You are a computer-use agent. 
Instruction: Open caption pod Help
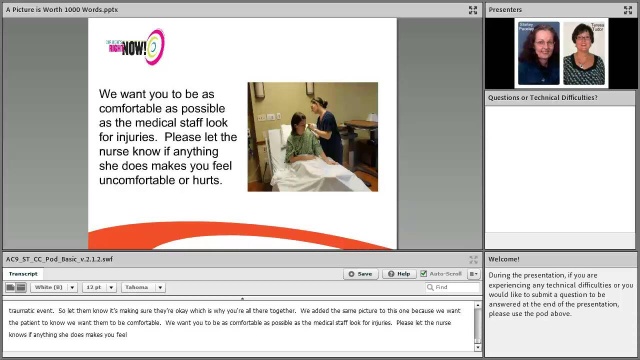coord(399,274)
